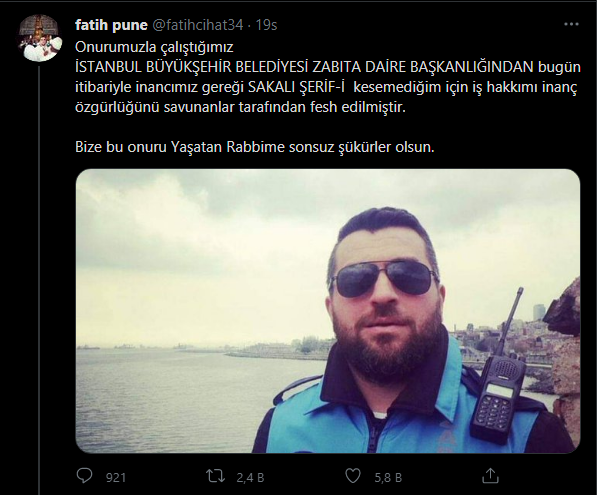The image size is (597, 495).
Task: Click the fatih pune profile avatar
Action: coord(40,38)
